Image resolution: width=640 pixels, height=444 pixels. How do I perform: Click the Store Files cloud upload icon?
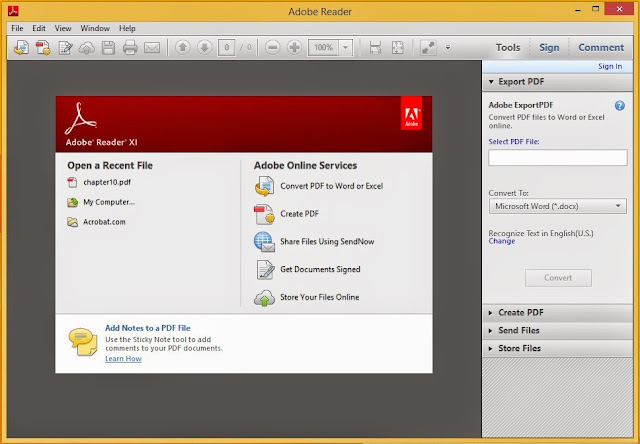click(x=264, y=298)
